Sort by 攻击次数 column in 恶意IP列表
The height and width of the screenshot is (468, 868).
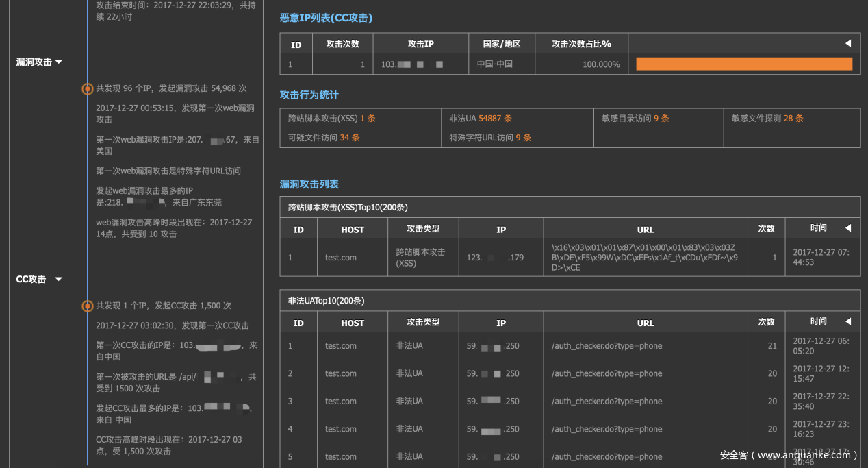click(343, 44)
